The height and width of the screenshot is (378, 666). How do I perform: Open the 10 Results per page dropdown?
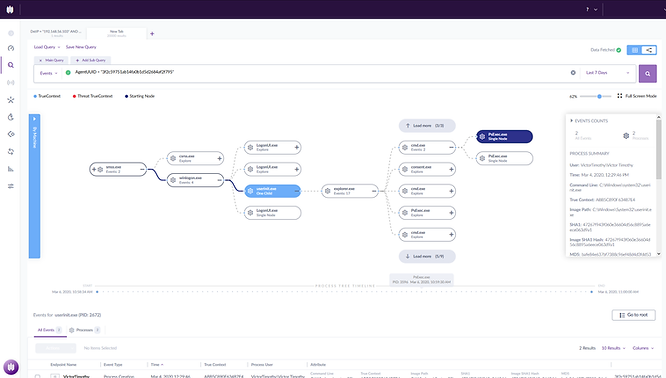pos(613,348)
